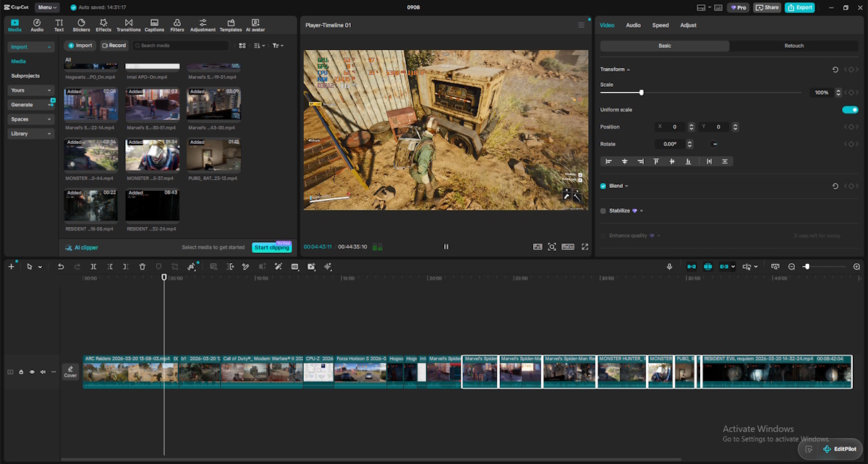Toggle main track magnet snapping
Viewport: 868px width, 464px height.
point(691,267)
